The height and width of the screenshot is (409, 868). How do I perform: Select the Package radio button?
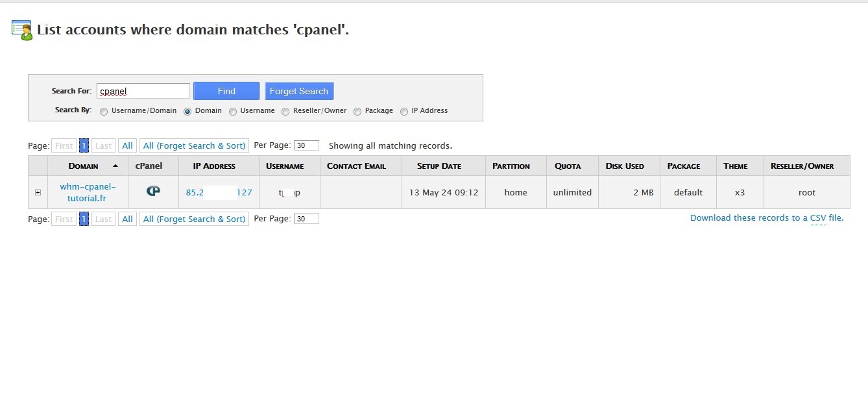pyautogui.click(x=357, y=111)
